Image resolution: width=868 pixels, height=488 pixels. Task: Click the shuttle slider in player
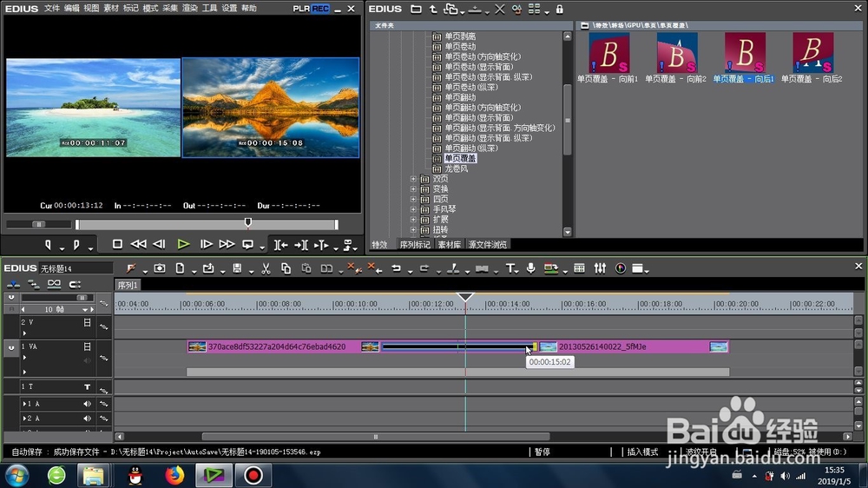point(38,224)
